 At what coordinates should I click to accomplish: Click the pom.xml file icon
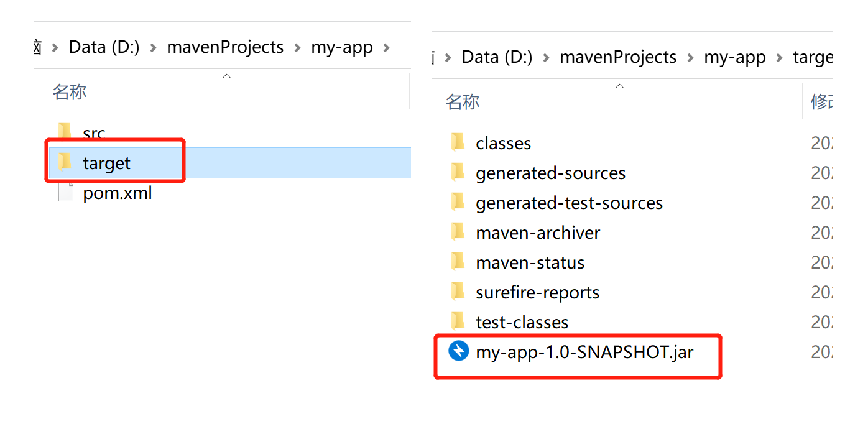[65, 192]
